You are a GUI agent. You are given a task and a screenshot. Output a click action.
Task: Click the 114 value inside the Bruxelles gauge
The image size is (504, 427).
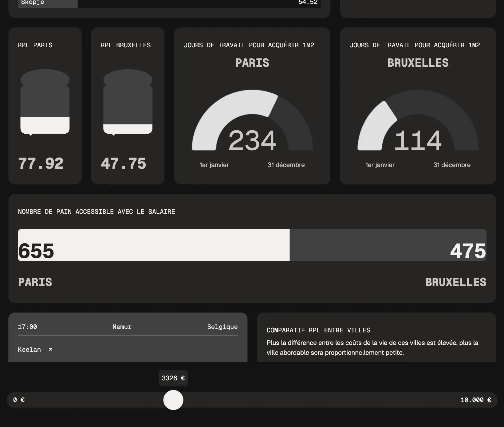click(x=418, y=141)
